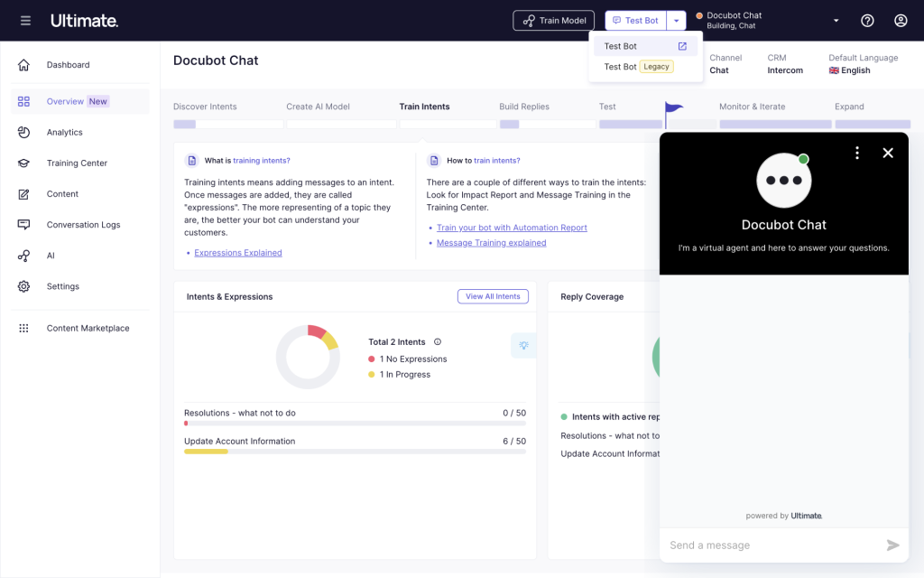Click the document icon beside 'How to train intents?'

434,161
